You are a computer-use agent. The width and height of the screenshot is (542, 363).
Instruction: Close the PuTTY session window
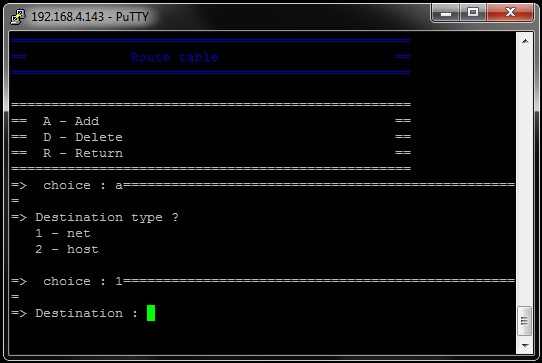pos(510,13)
